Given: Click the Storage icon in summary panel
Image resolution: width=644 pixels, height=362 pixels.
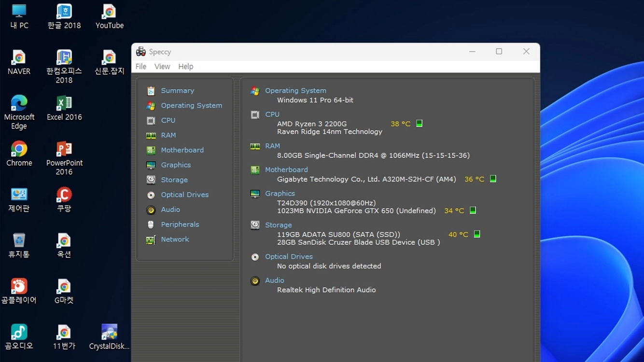Looking at the screenshot, I should pyautogui.click(x=255, y=225).
